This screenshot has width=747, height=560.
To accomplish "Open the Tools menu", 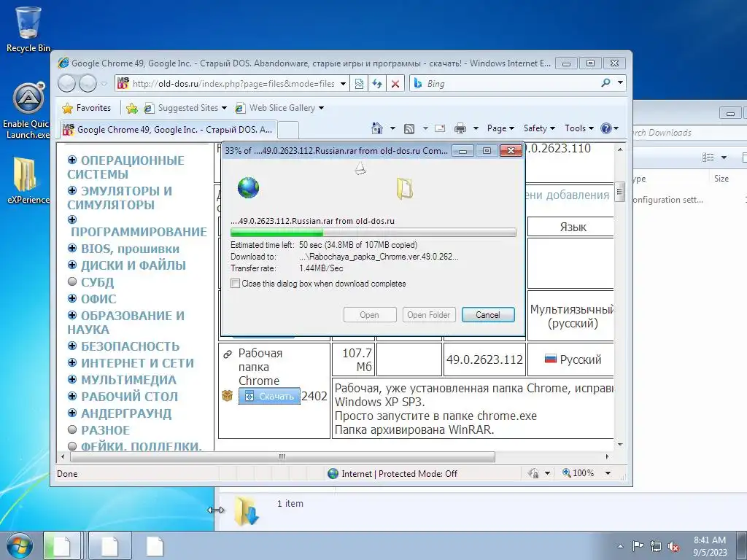I will (x=578, y=128).
